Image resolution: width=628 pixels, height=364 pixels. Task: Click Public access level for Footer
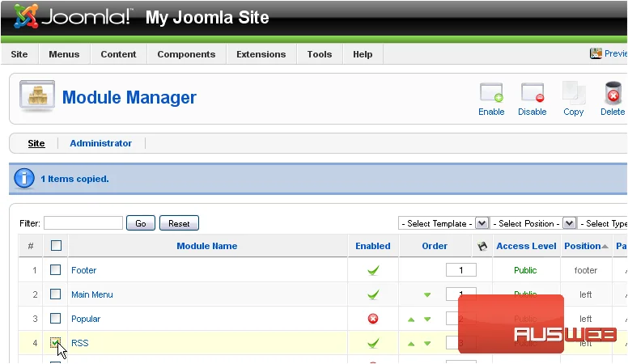pos(525,270)
